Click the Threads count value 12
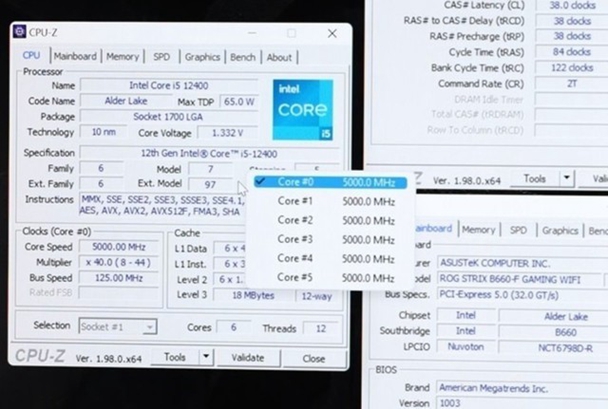Viewport: 608px width, 409px height. (x=321, y=329)
